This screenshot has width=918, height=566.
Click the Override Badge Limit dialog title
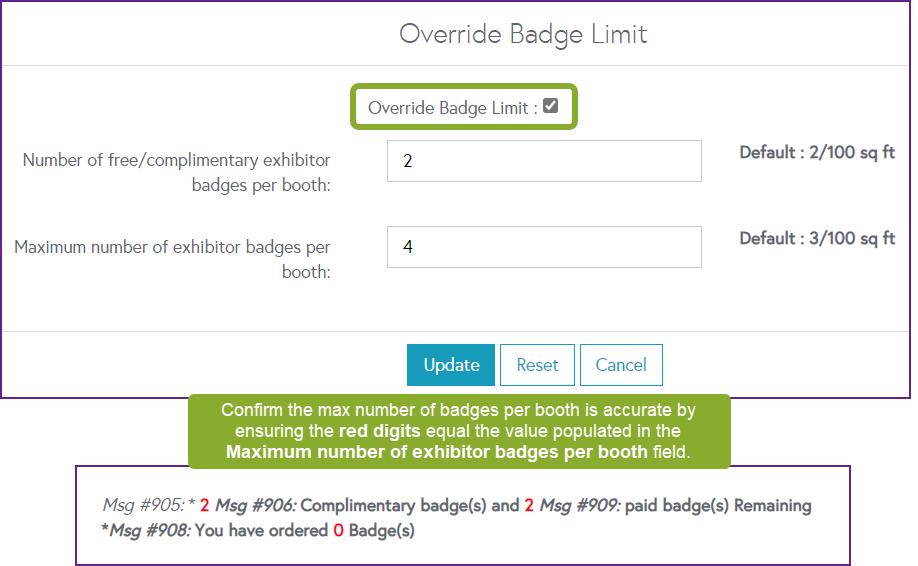[523, 34]
